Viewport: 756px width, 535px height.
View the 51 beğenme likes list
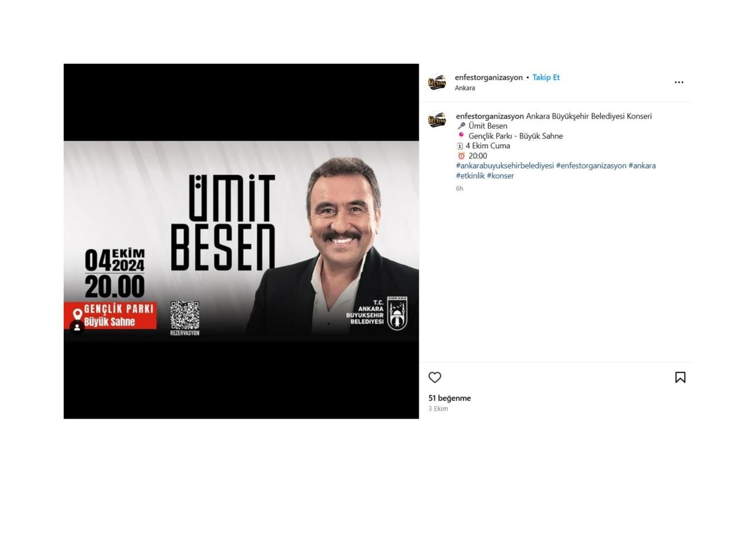click(449, 398)
